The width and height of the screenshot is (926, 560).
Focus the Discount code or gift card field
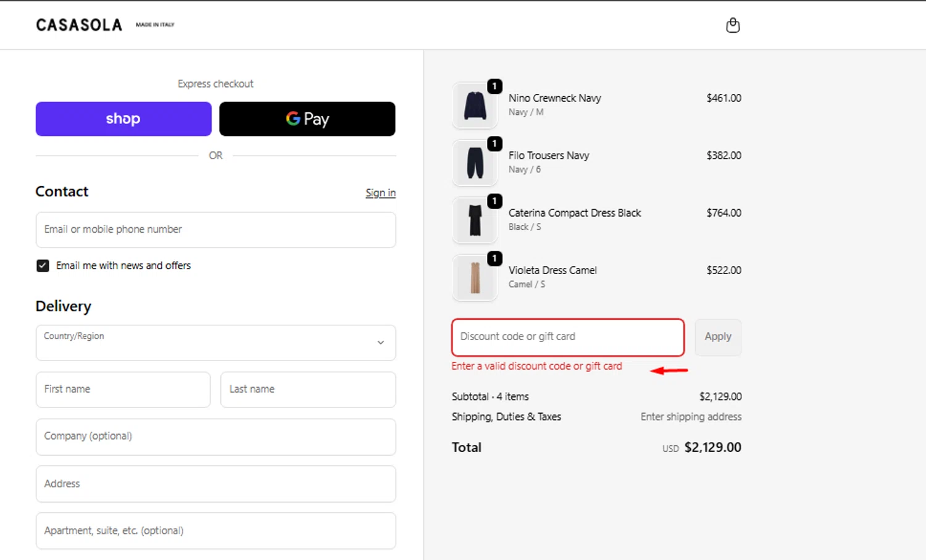tap(568, 337)
